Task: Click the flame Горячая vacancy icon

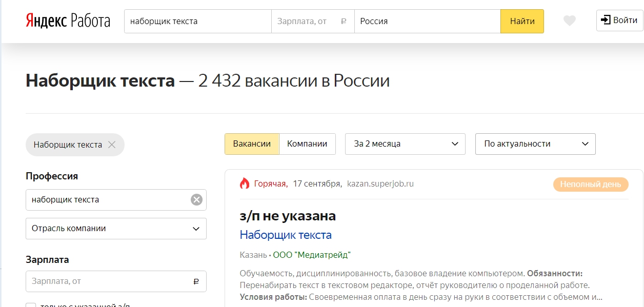Action: (245, 183)
